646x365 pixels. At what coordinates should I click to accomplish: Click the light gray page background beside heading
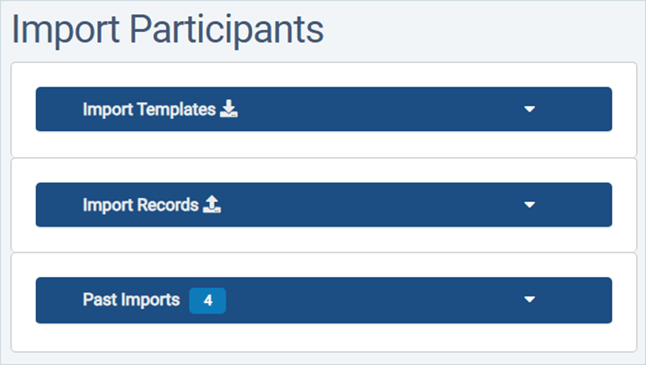pyautogui.click(x=474, y=31)
